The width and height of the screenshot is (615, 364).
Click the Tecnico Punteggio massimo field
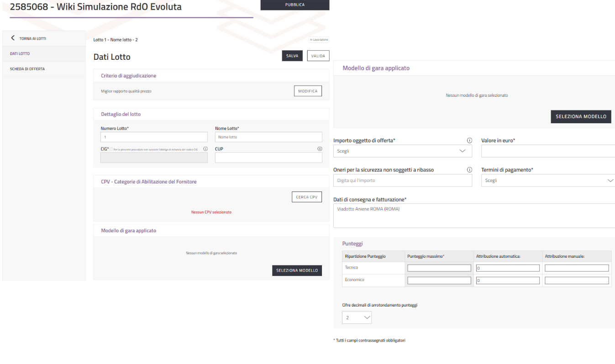439,268
